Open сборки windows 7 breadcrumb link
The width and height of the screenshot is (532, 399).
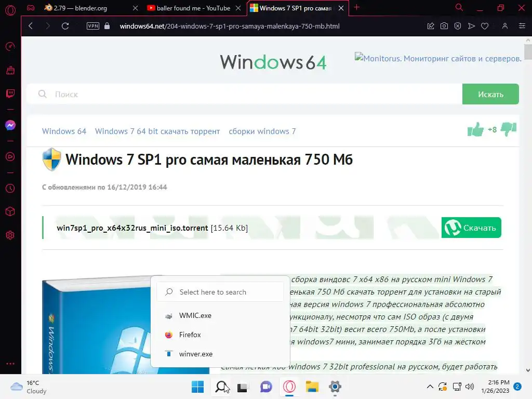(x=262, y=131)
